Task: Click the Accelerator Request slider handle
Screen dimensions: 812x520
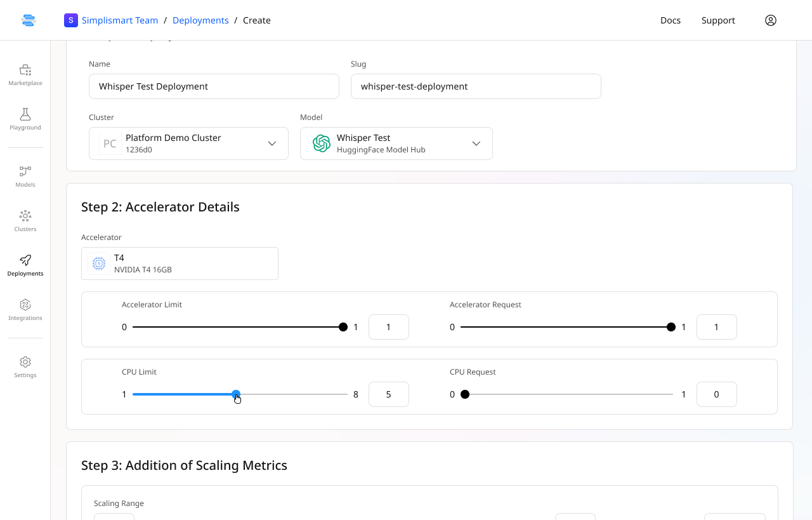Action: [671, 327]
